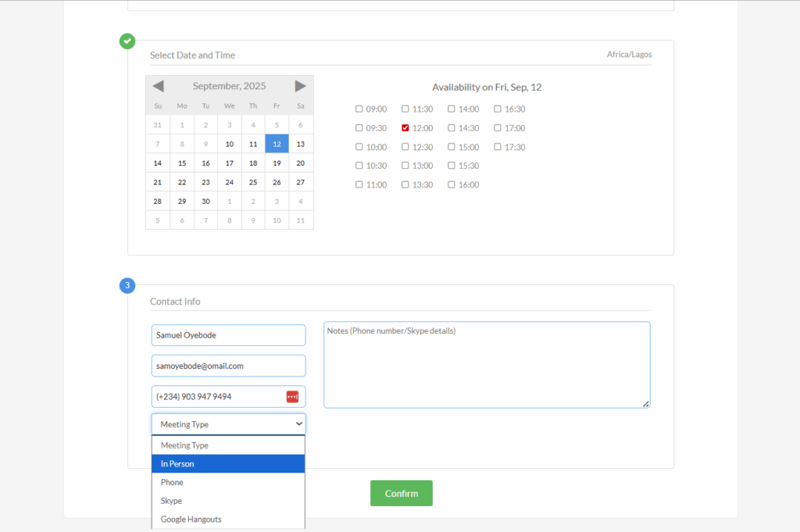This screenshot has height=532, width=800.
Task: Collapse the Meeting Type dropdown
Action: tap(228, 424)
